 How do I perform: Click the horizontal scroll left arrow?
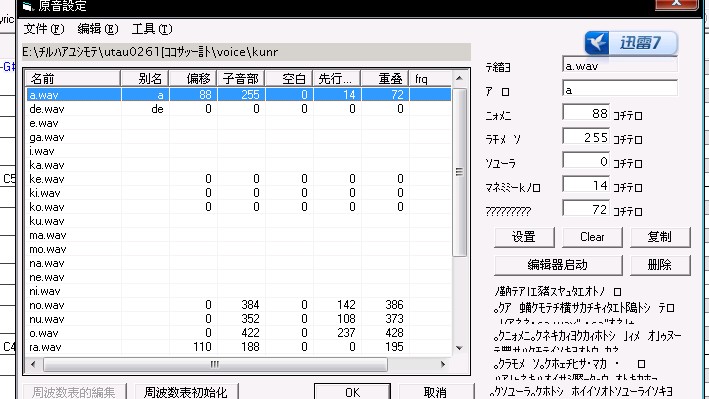(33, 364)
